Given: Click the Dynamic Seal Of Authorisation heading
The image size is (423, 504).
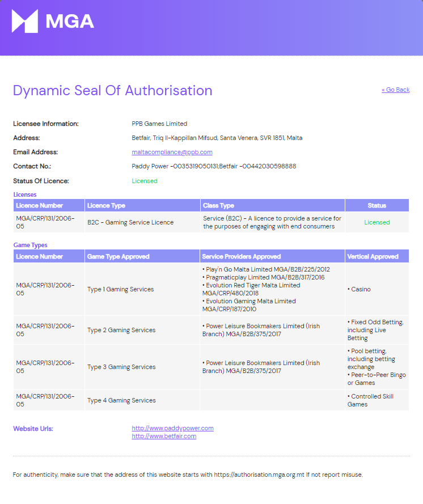Looking at the screenshot, I should tap(112, 91).
